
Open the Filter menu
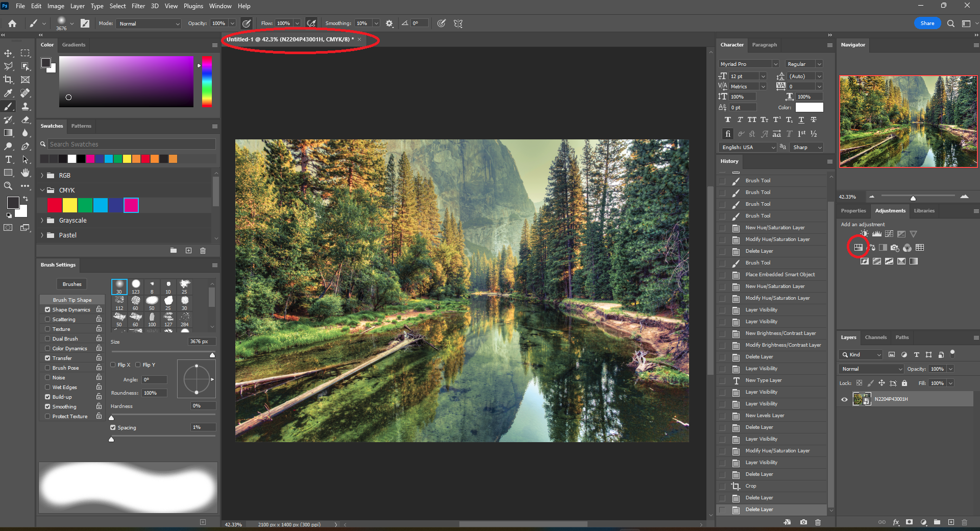point(138,6)
